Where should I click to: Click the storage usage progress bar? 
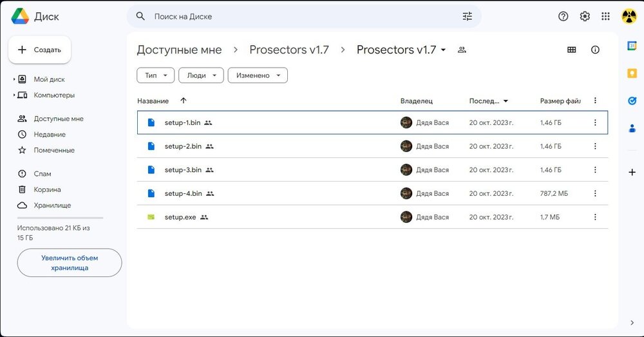pos(60,218)
